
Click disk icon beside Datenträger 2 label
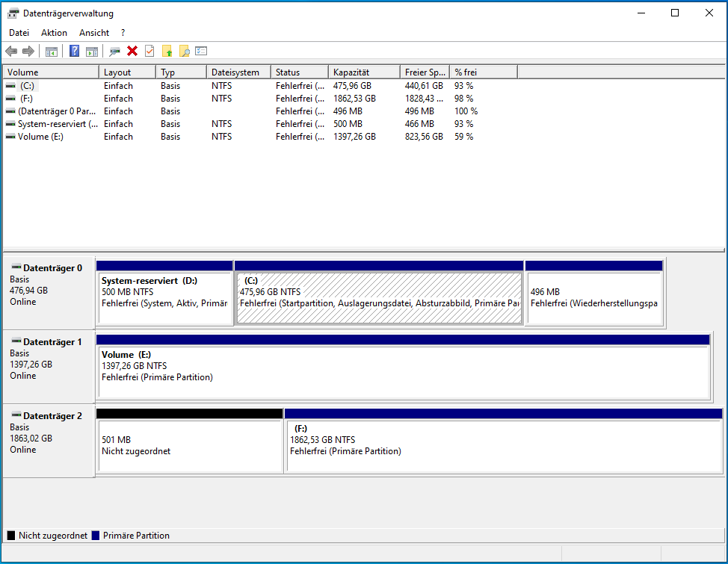point(16,415)
